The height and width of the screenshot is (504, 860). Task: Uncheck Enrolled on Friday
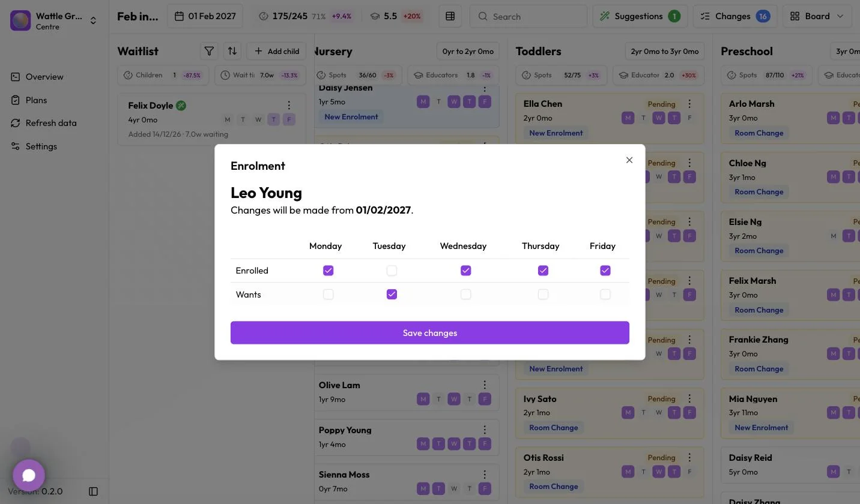(x=605, y=271)
